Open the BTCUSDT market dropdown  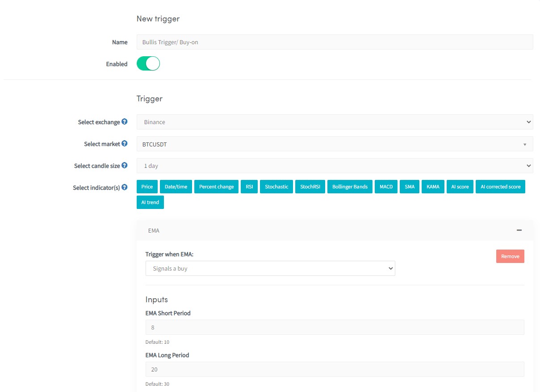[x=335, y=144]
